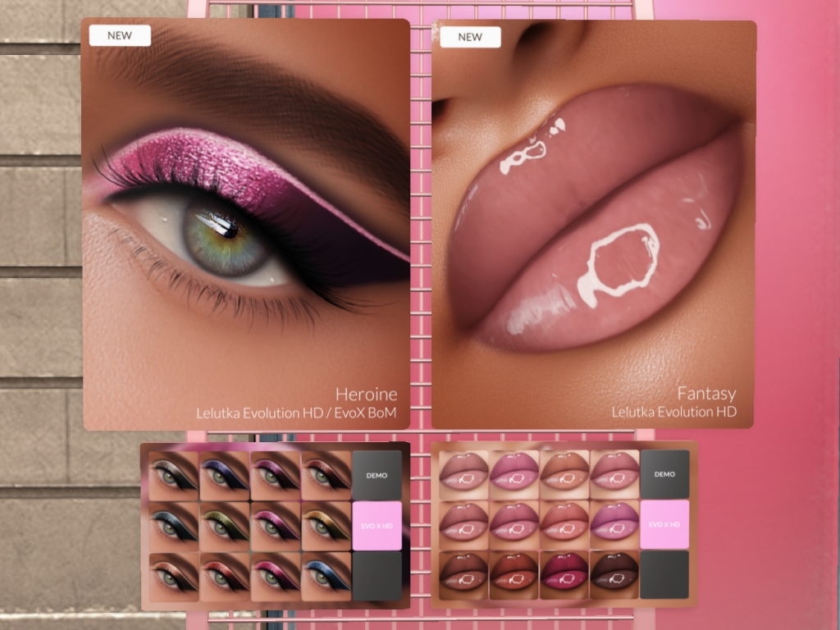
Task: Click the Heroine product name text
Action: click(x=366, y=395)
